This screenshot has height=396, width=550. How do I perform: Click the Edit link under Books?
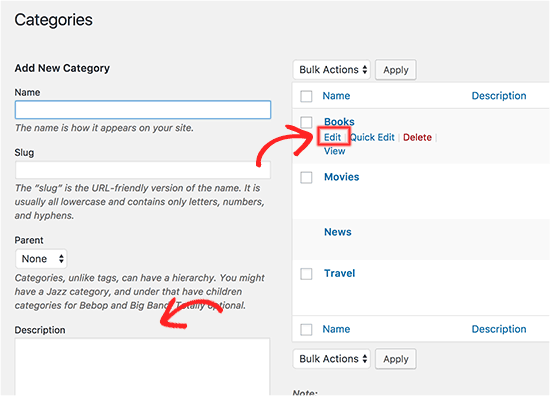tap(332, 137)
